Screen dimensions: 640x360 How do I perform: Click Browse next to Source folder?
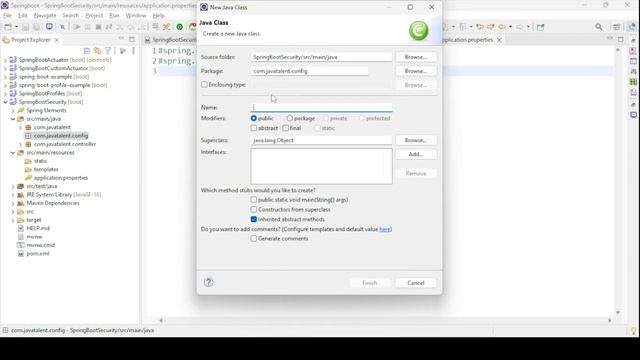tap(416, 57)
